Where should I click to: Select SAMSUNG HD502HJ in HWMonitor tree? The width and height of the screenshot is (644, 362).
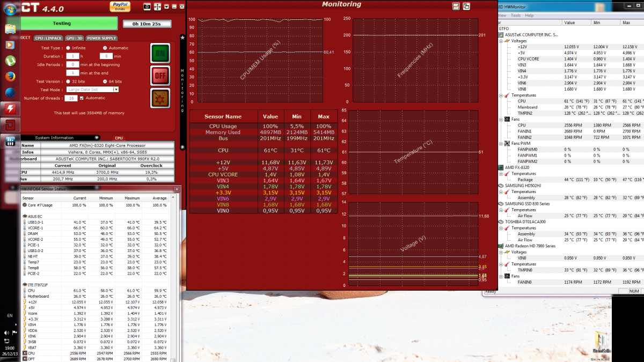click(x=524, y=186)
